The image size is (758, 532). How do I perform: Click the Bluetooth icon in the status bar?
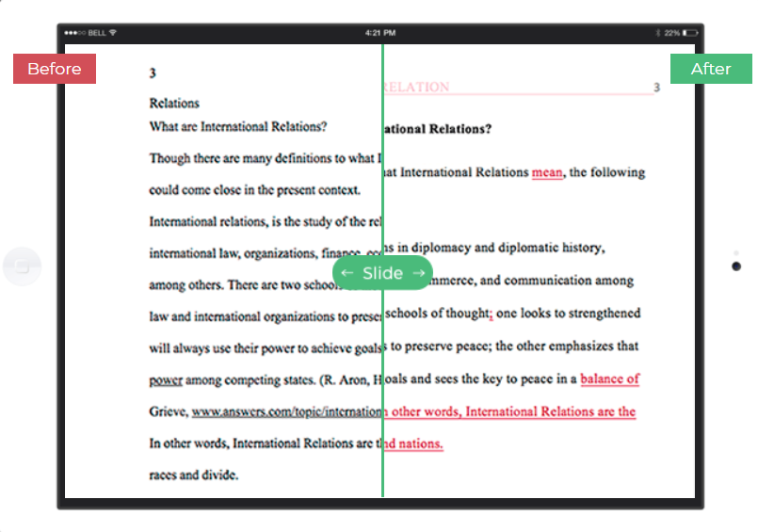point(658,33)
